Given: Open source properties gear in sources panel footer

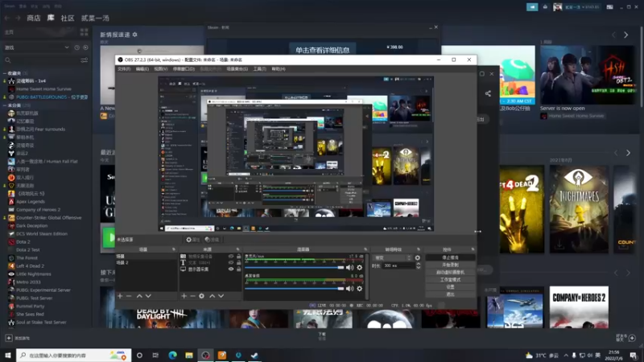Looking at the screenshot, I should [202, 296].
